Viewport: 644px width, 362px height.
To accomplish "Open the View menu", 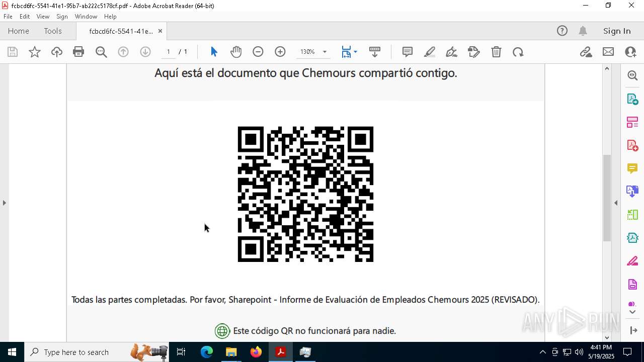I will [43, 17].
